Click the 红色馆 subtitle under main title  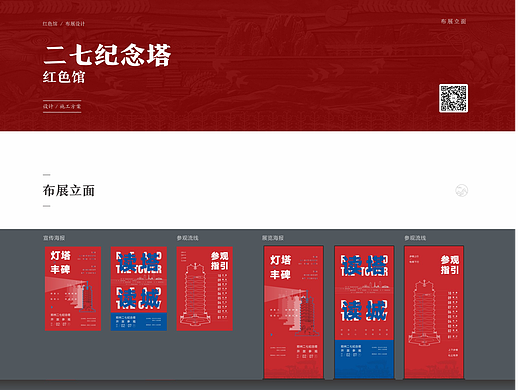(64, 77)
